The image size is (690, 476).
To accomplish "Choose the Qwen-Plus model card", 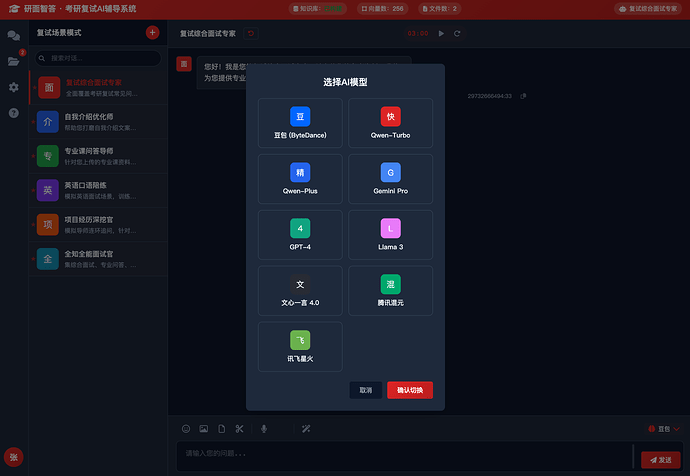I will click(x=300, y=179).
